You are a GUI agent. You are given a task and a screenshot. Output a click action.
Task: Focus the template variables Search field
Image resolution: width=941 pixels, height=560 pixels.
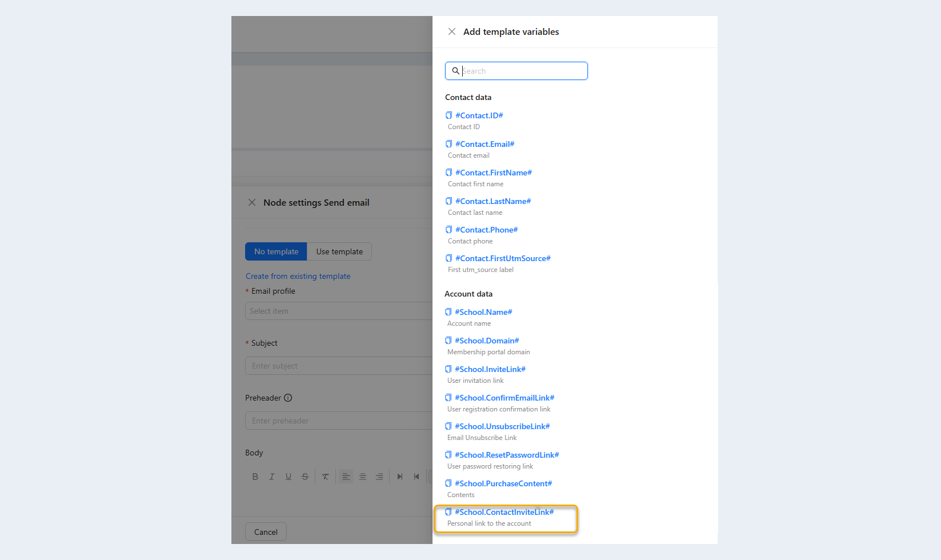(x=516, y=71)
